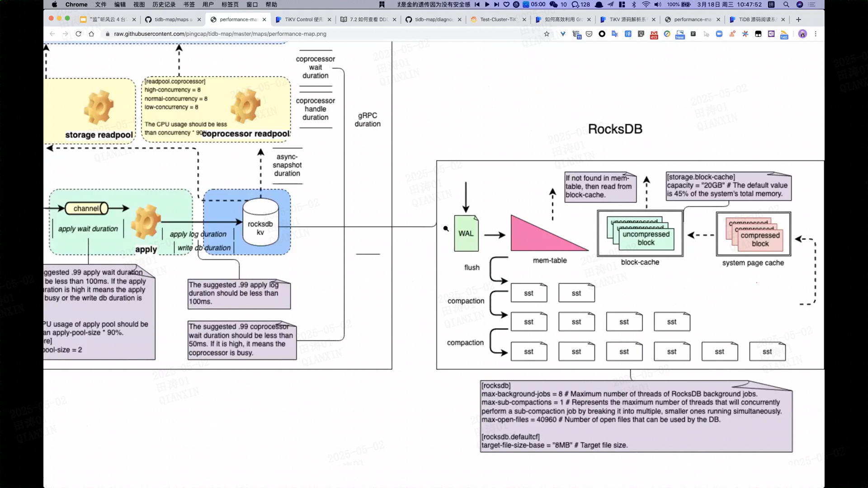Click the reload page button
The height and width of the screenshot is (488, 868).
click(x=78, y=34)
